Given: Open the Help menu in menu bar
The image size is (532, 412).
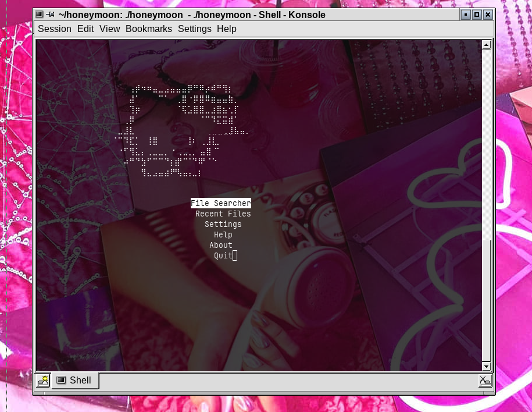Looking at the screenshot, I should [227, 29].
